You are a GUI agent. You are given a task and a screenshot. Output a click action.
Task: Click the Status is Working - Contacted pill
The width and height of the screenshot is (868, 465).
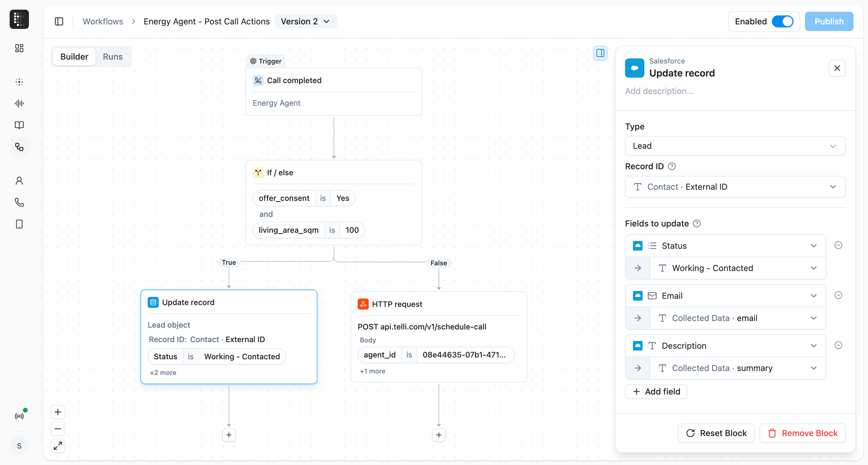217,357
